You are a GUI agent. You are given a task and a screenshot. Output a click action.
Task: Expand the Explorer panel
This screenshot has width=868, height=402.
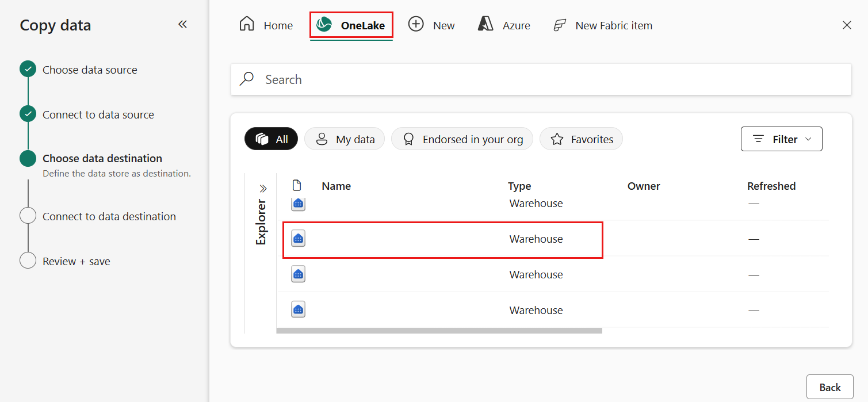[263, 187]
